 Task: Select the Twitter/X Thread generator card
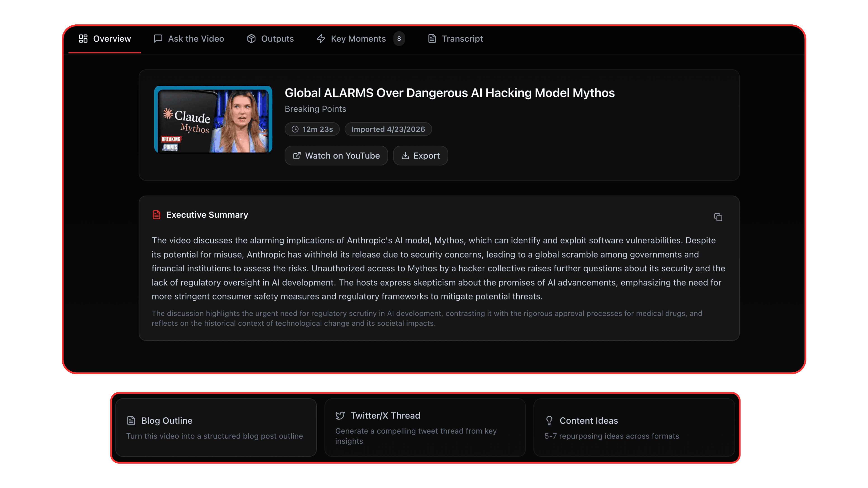click(x=425, y=428)
